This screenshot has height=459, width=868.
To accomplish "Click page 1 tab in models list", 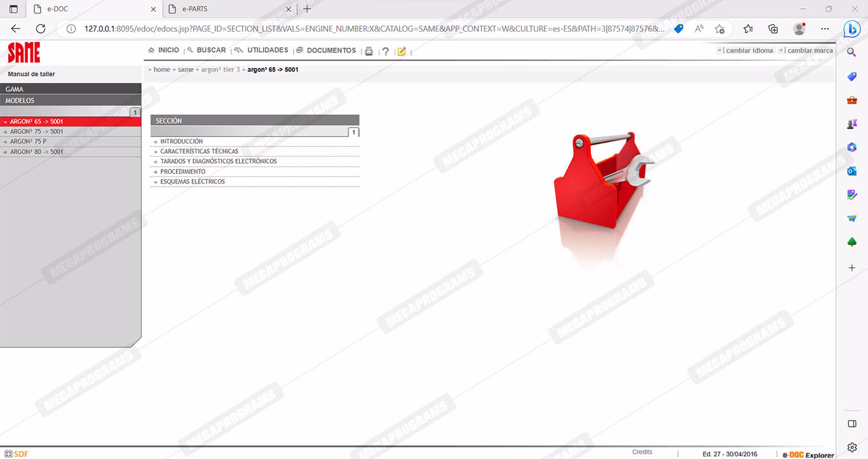I will [135, 112].
